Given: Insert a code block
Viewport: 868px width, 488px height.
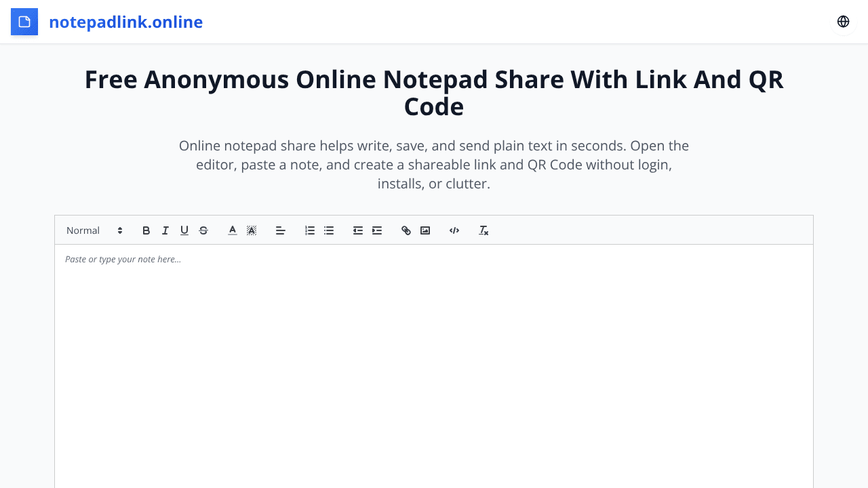Looking at the screenshot, I should pyautogui.click(x=454, y=230).
